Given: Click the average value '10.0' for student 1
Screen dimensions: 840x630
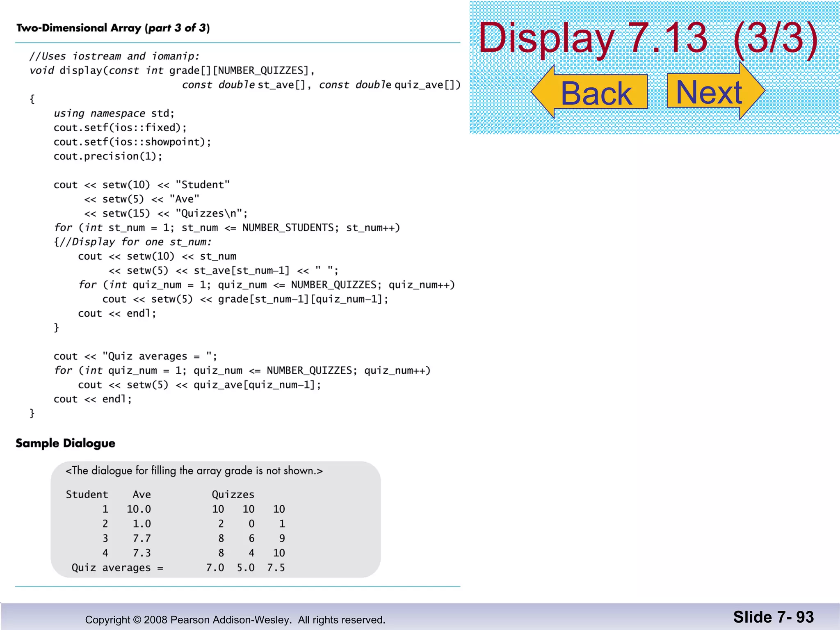Looking at the screenshot, I should click(139, 509).
